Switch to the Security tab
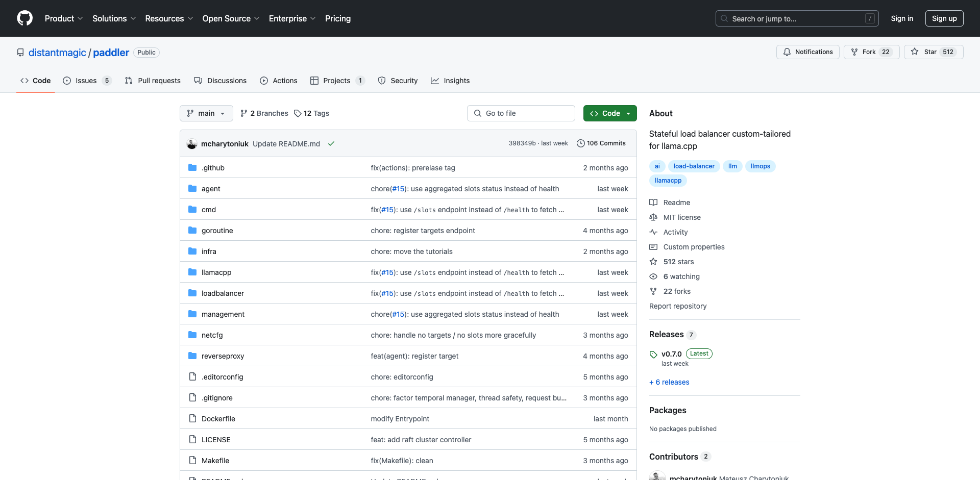This screenshot has width=980, height=480. point(398,81)
